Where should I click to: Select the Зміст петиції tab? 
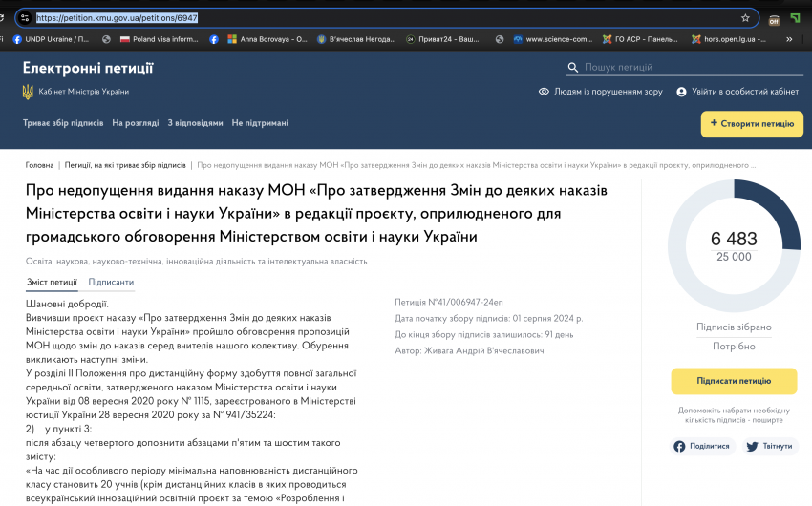52,282
